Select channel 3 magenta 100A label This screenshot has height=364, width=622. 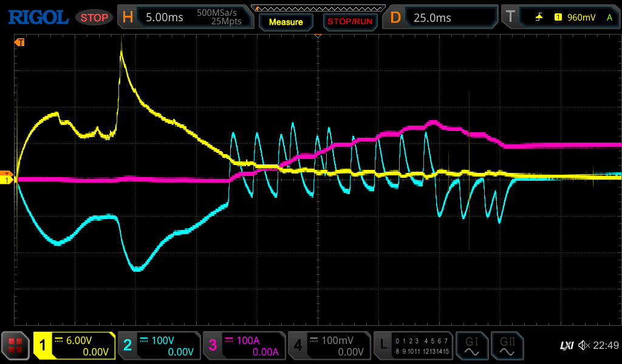click(x=244, y=346)
